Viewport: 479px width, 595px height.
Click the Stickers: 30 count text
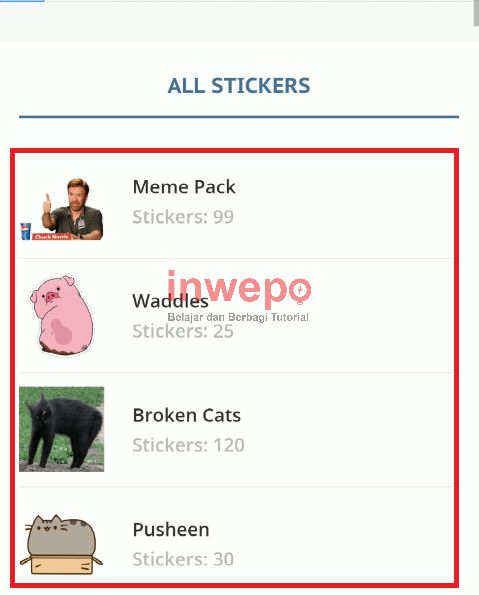(x=183, y=559)
